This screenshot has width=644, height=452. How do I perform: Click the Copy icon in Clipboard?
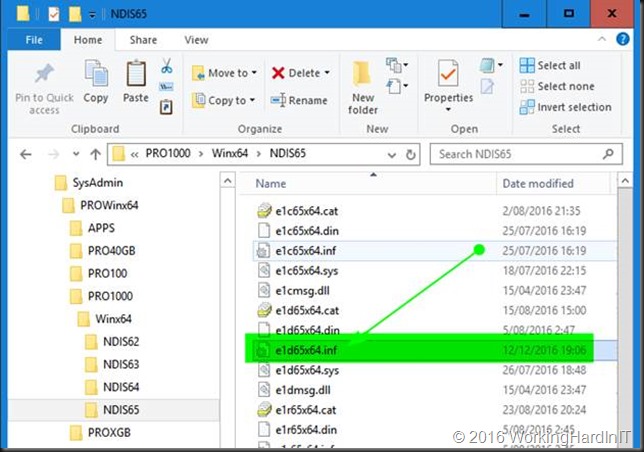pos(96,73)
